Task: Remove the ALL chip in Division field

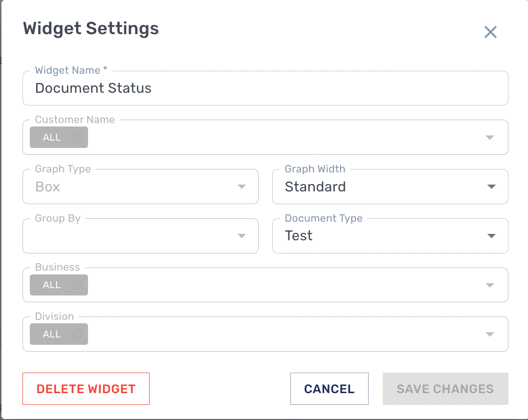Action: 77,335
